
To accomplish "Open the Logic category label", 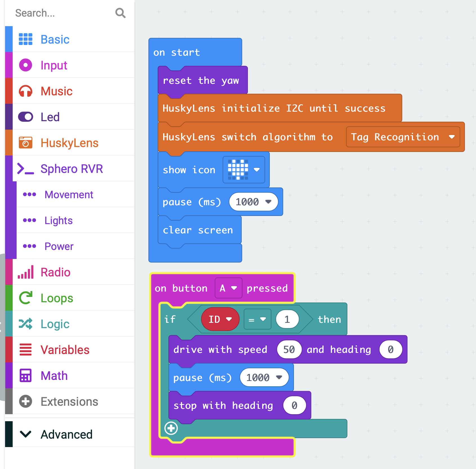I will pos(55,324).
